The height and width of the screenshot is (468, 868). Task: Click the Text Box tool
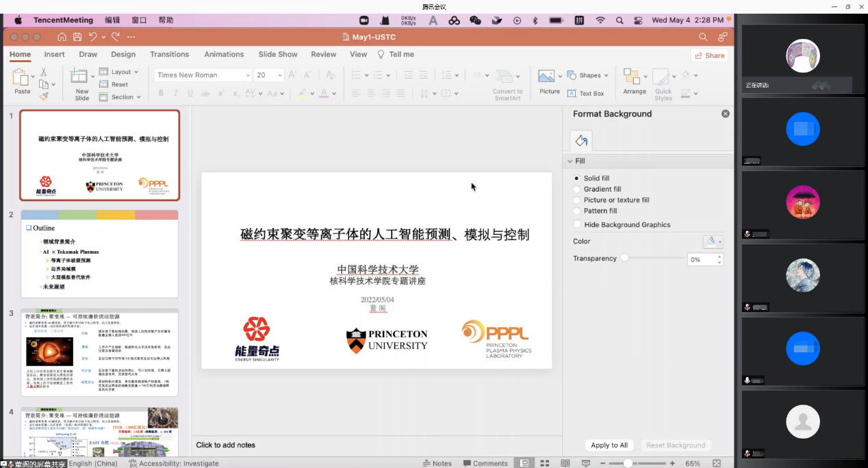pos(586,93)
